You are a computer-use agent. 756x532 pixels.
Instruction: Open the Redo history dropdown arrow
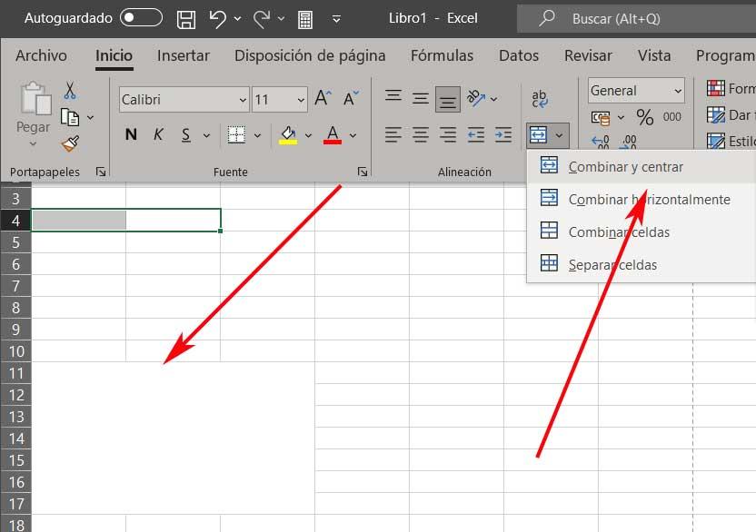click(281, 19)
